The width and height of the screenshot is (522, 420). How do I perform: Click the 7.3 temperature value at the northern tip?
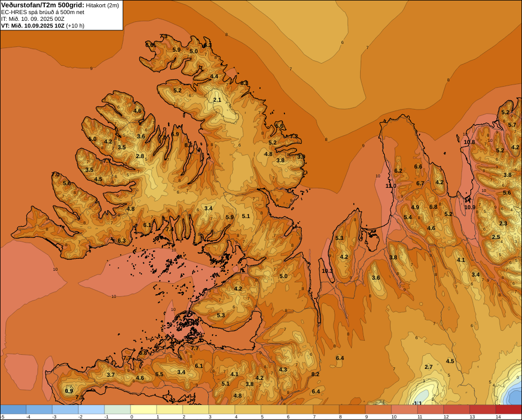point(163,36)
